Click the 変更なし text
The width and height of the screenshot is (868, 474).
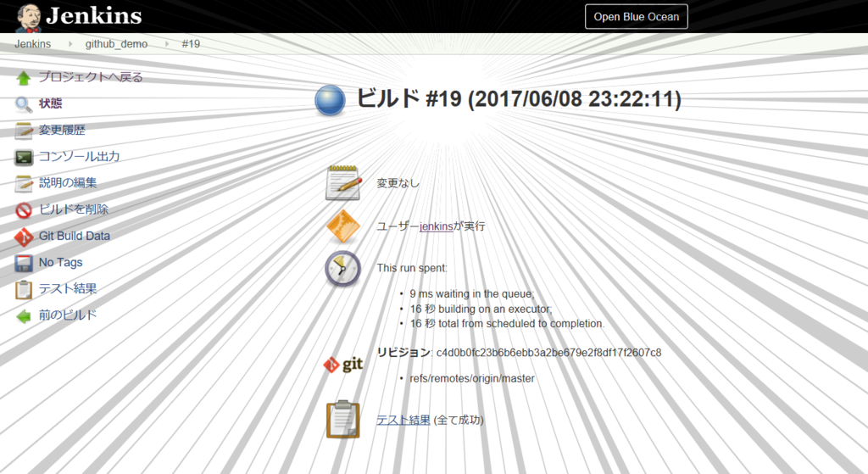point(398,183)
